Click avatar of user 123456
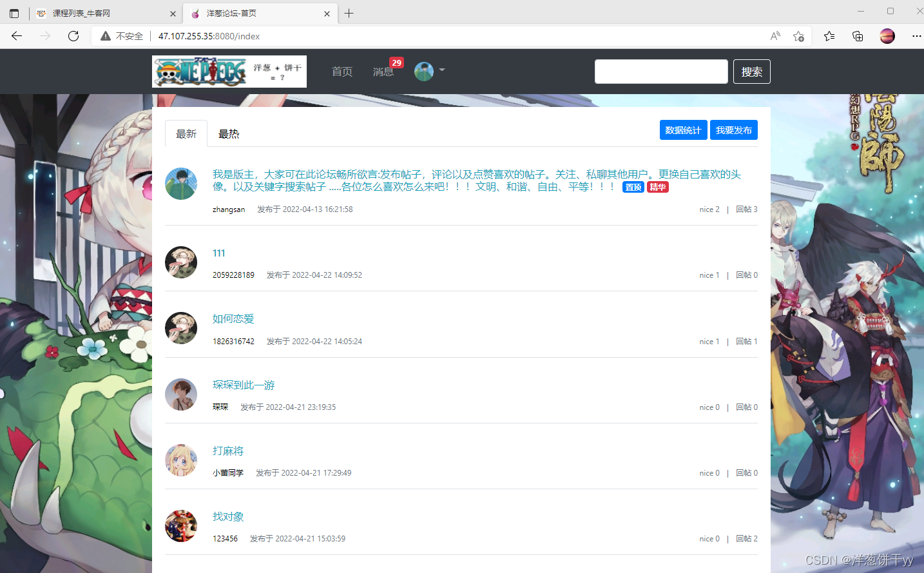 (181, 526)
